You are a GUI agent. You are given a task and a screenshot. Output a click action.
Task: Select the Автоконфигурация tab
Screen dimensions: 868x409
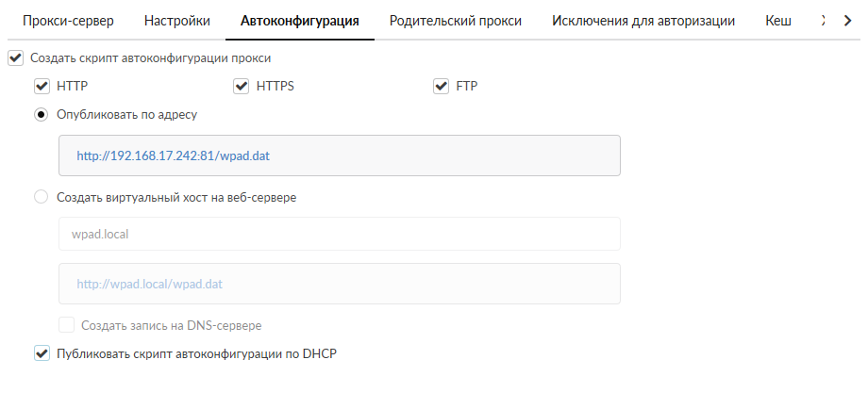[300, 21]
